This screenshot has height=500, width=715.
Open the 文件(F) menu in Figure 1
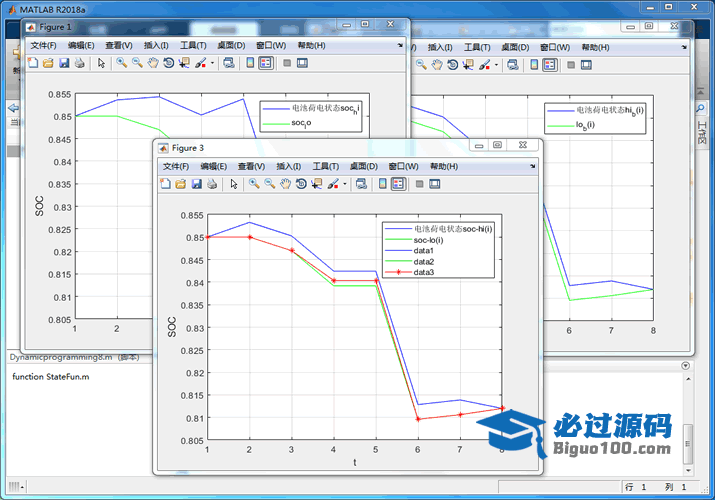pos(43,45)
